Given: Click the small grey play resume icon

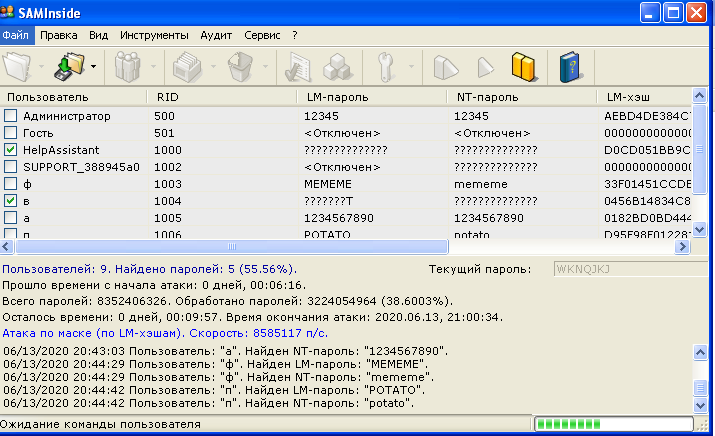Looking at the screenshot, I should (485, 67).
